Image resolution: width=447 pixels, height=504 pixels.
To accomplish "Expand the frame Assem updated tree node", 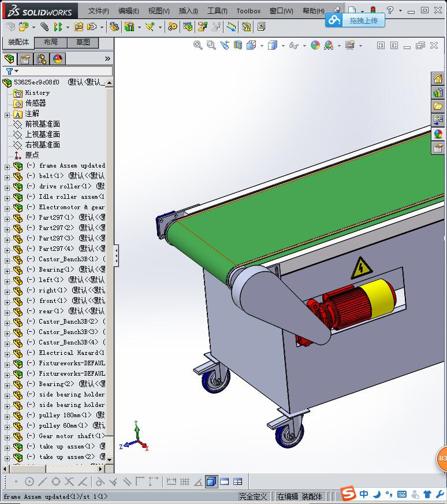I will [x=7, y=167].
